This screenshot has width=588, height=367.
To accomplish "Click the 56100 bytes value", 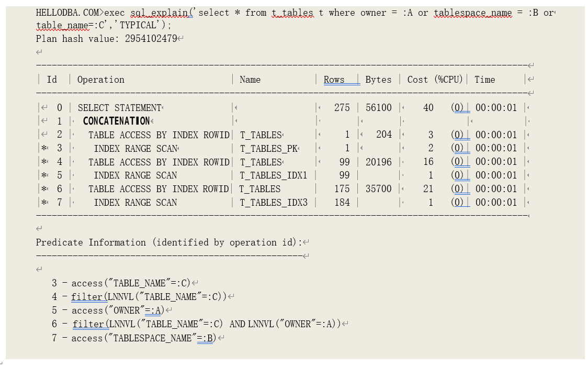I will click(378, 108).
